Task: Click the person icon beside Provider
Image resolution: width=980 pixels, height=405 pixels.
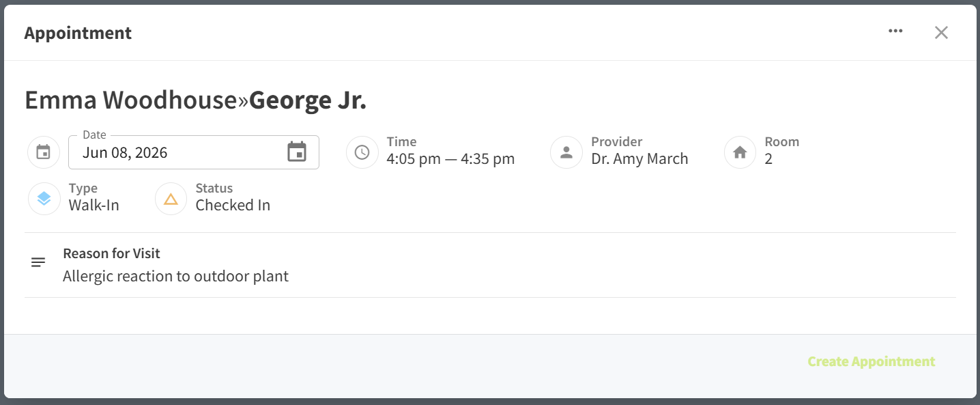Action: (x=566, y=152)
